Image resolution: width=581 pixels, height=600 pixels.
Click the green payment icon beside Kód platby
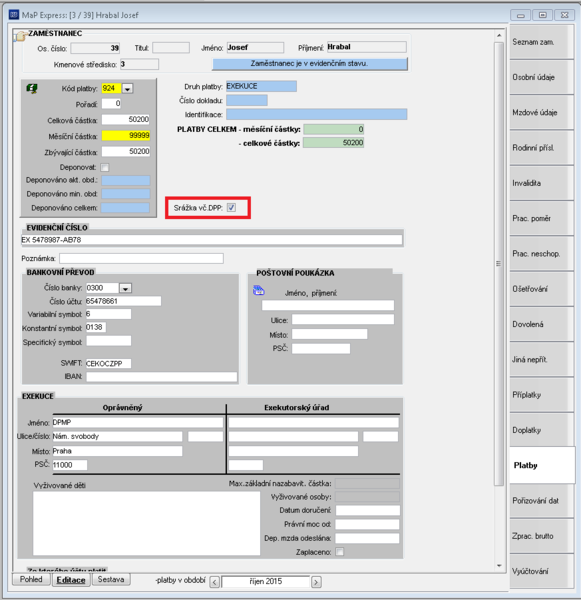pos(32,89)
